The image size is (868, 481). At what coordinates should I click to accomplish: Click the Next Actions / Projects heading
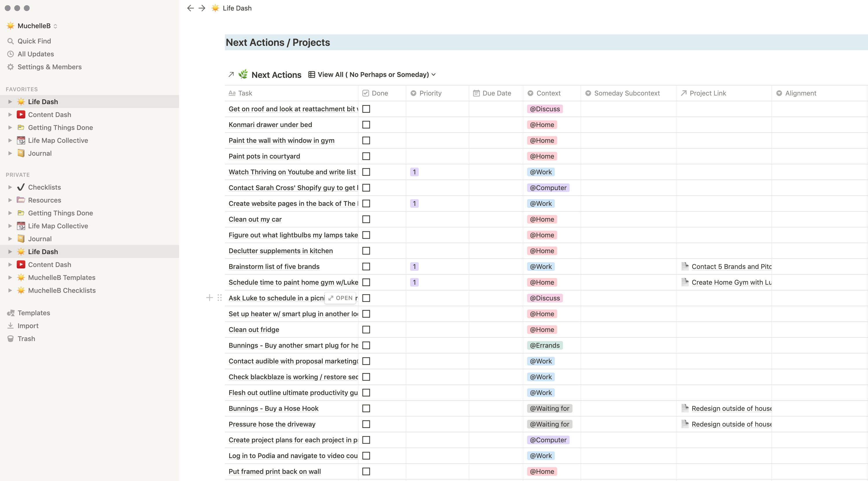click(x=278, y=43)
